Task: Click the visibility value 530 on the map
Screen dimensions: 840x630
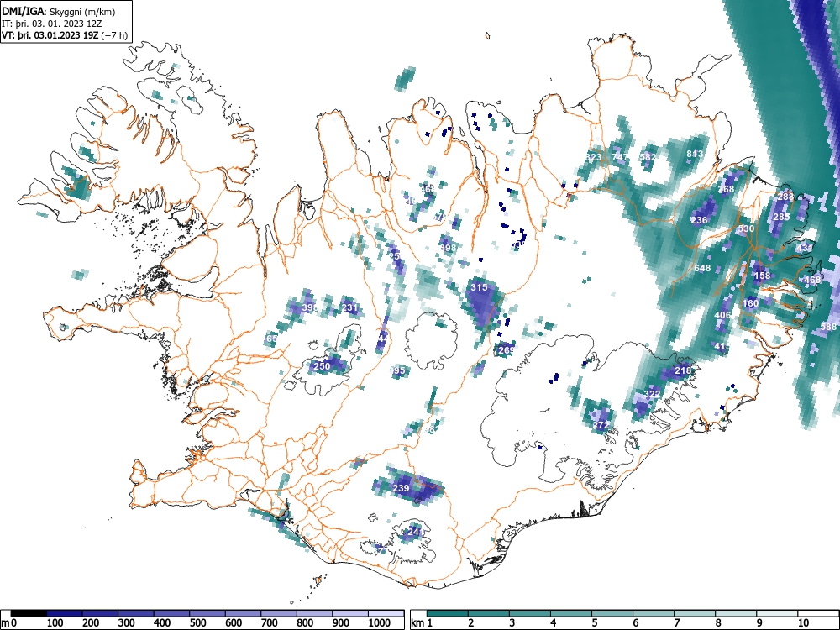Action: [x=746, y=228]
